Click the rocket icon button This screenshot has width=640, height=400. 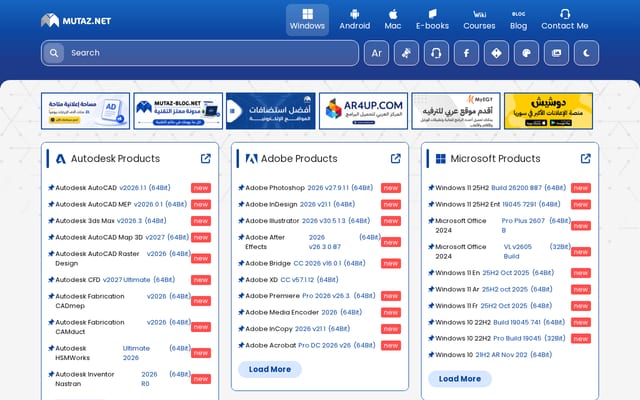[406, 53]
